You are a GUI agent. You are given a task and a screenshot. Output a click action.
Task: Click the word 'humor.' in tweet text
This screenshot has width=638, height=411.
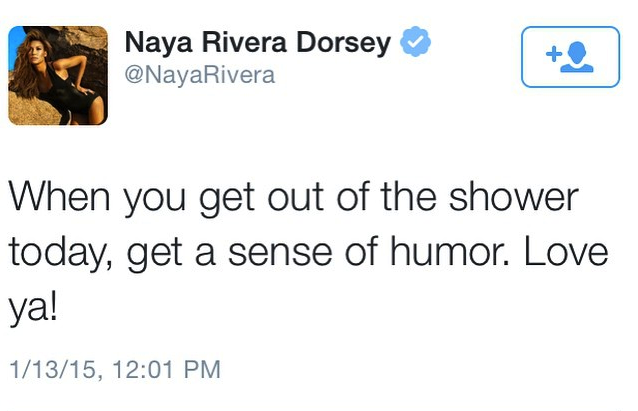click(x=450, y=251)
